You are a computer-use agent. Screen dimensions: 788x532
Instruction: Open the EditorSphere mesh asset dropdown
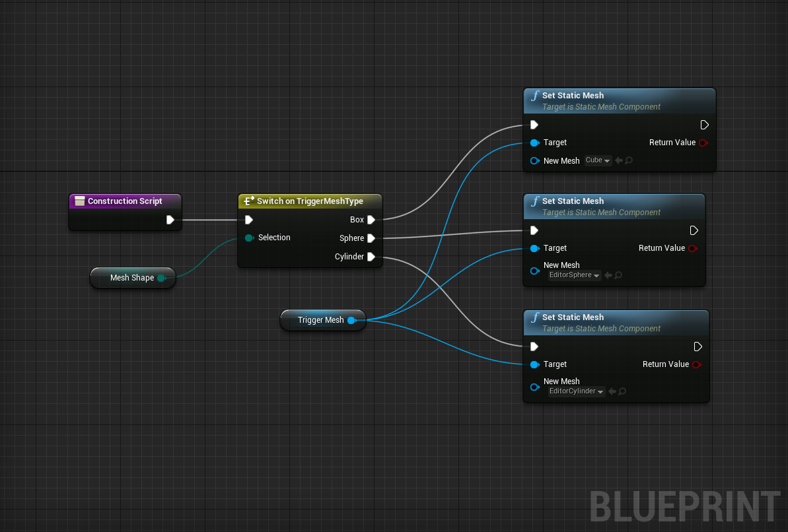[x=575, y=275]
